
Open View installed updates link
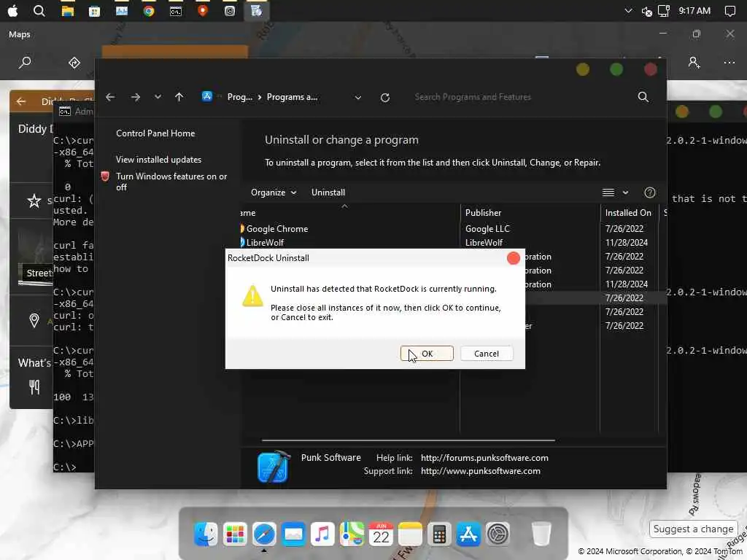point(158,160)
